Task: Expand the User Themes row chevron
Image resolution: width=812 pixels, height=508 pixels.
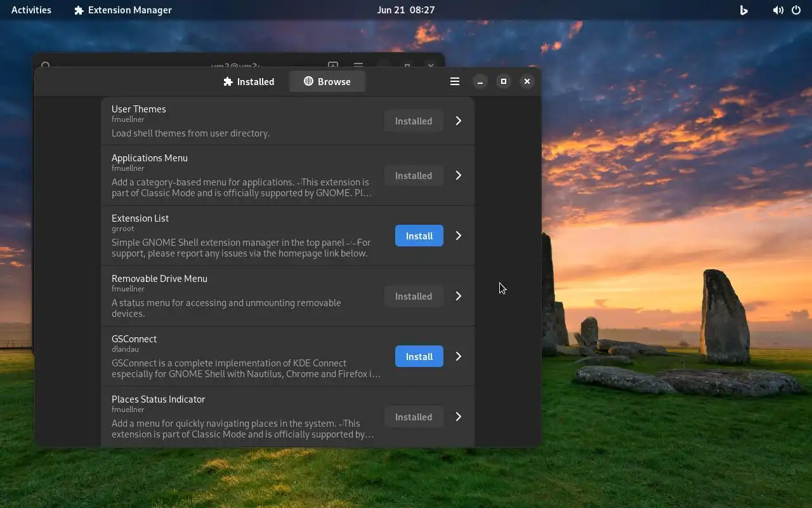Action: (x=459, y=121)
